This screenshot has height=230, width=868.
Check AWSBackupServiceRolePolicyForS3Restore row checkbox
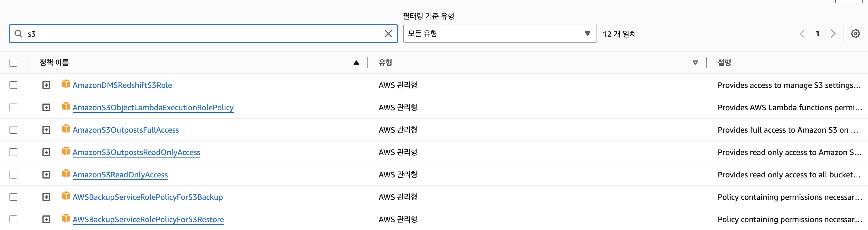[13, 219]
